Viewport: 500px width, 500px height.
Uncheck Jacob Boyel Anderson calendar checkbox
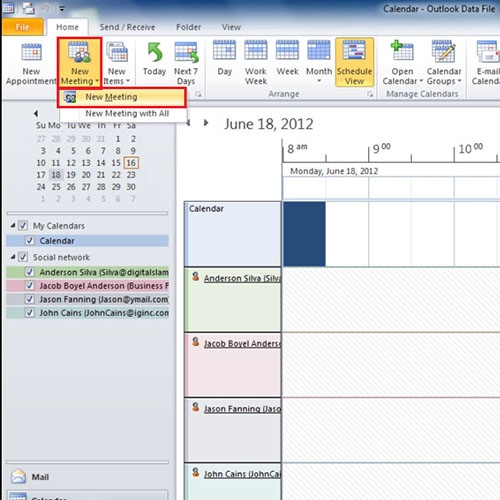point(30,285)
